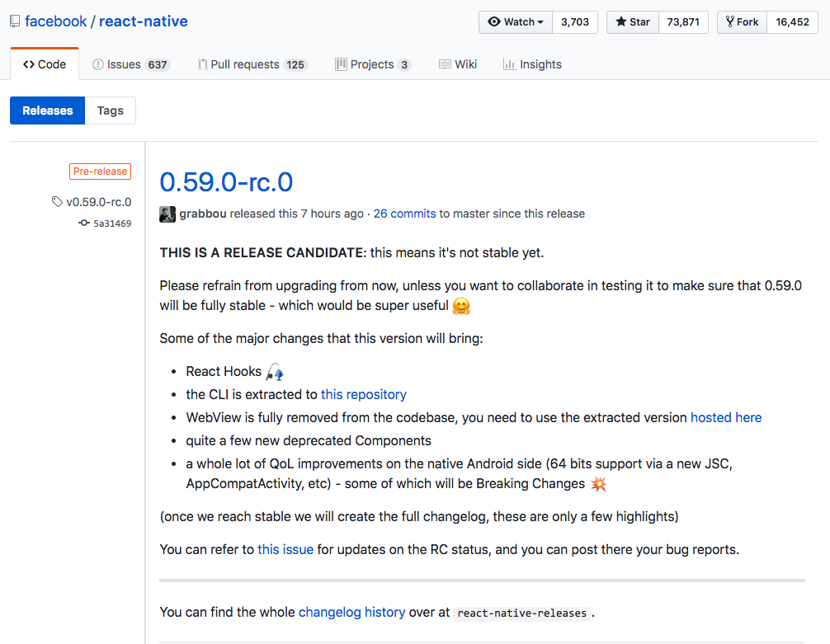Click the Projects counter badge 3
Screen dimensions: 830x644
click(404, 64)
